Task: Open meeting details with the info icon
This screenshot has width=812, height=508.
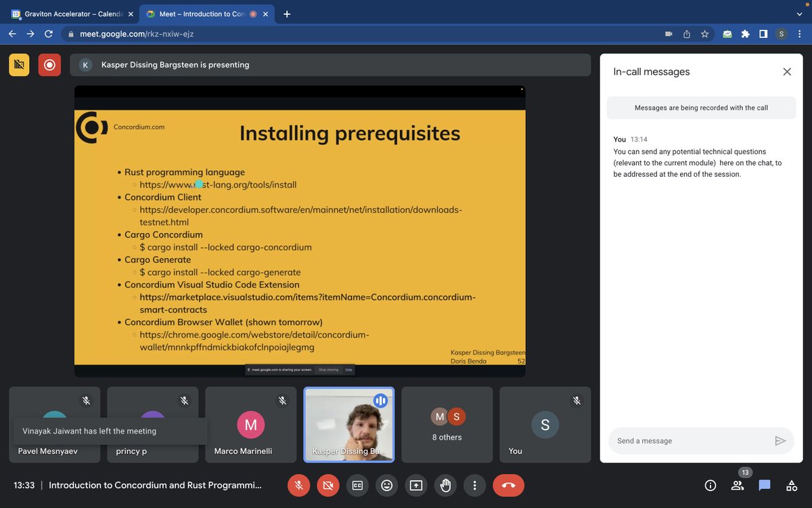Action: click(710, 485)
